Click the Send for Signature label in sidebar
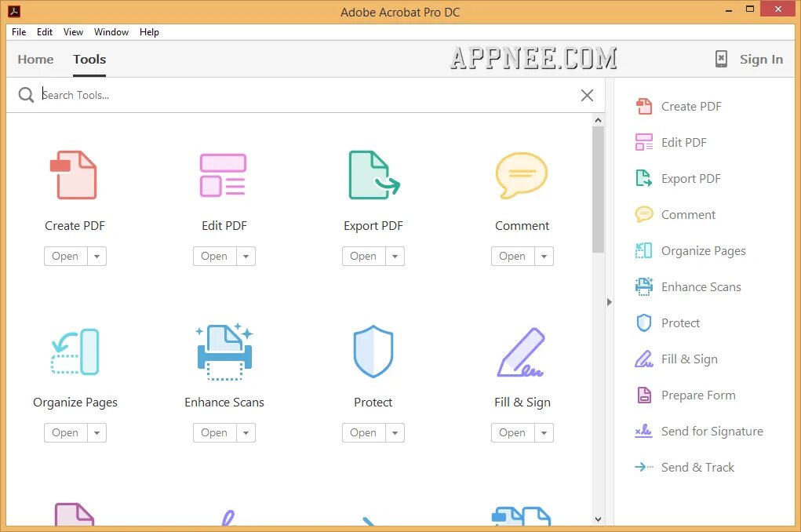 pyautogui.click(x=712, y=432)
